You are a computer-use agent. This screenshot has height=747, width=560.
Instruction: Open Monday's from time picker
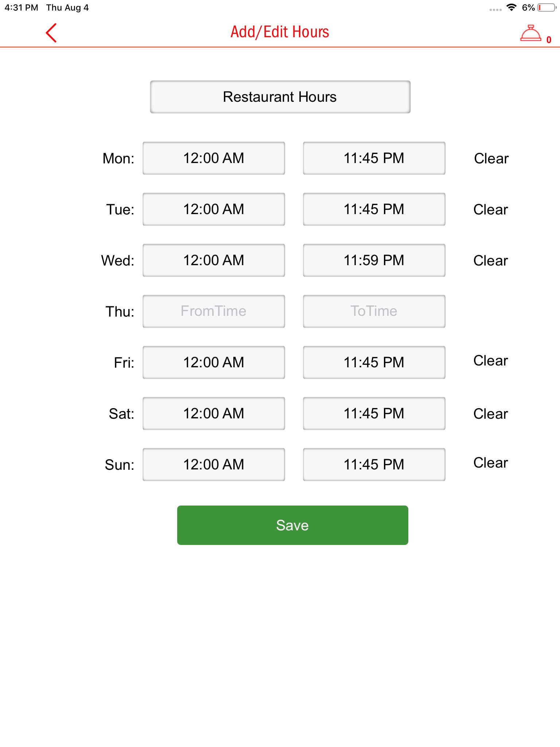[214, 158]
